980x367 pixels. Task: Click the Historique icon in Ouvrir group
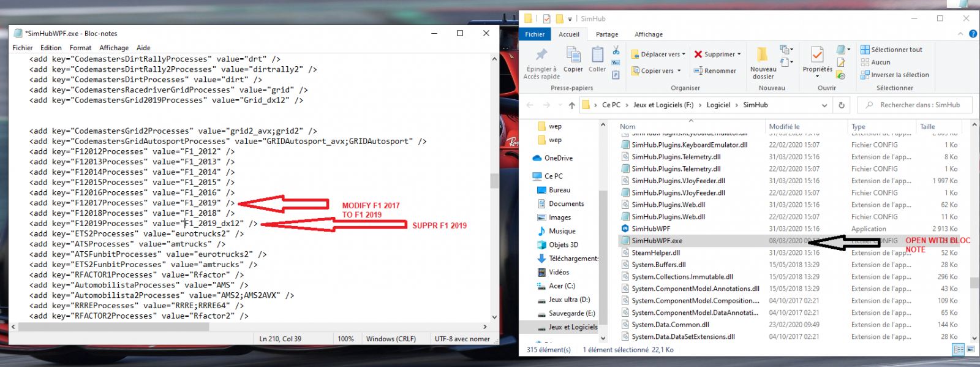pyautogui.click(x=841, y=75)
